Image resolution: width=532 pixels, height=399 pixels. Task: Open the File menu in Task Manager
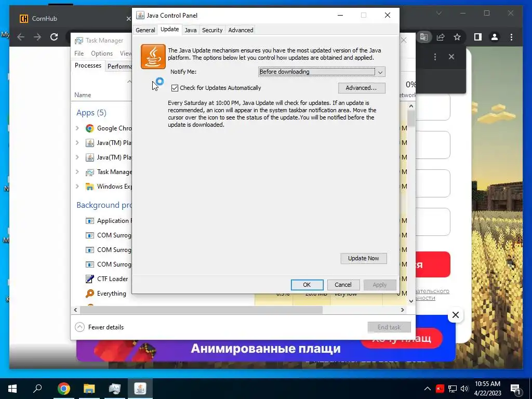[x=79, y=54]
